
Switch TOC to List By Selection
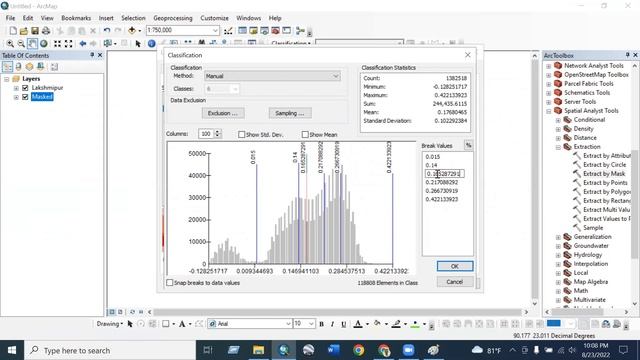[40, 67]
